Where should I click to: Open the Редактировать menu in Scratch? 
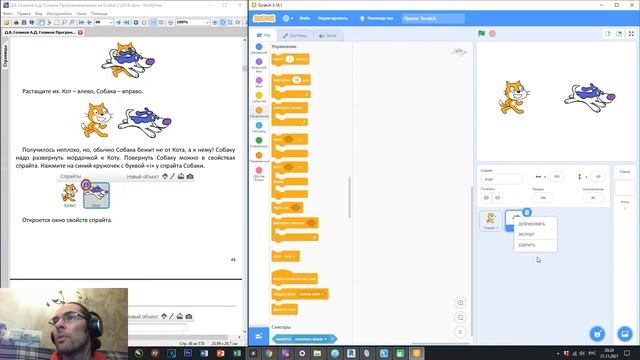click(333, 18)
